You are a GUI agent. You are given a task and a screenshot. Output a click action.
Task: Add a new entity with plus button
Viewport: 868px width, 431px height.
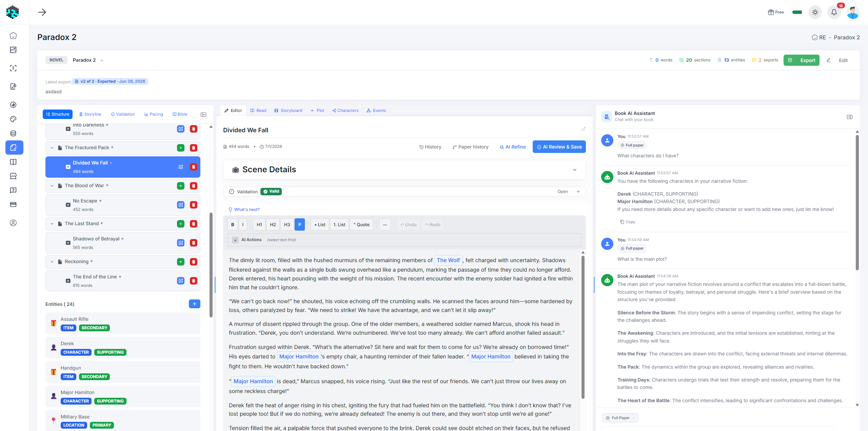195,304
